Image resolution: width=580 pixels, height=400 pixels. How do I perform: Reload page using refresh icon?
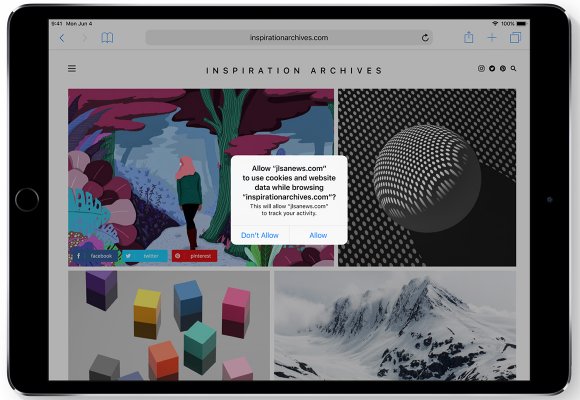425,38
